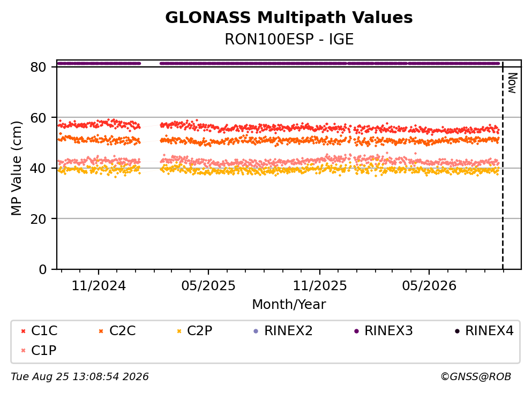Click the RINEX2 legend dot
532x393 pixels.
pos(256,331)
